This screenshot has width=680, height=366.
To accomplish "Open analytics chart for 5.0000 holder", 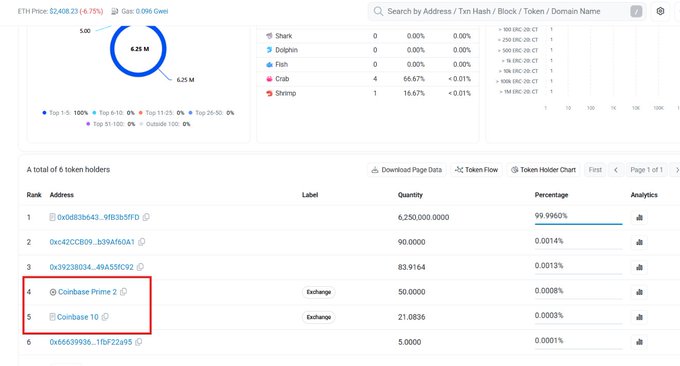I will 639,342.
